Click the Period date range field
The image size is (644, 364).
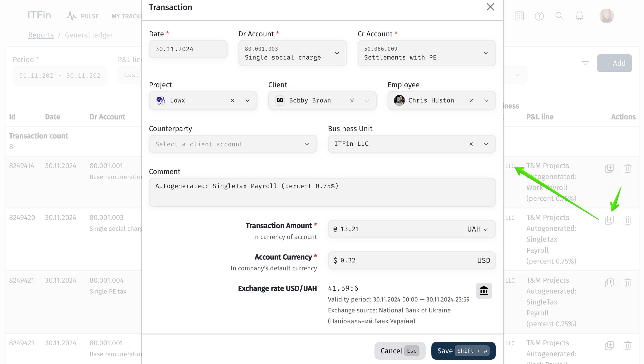tap(60, 76)
